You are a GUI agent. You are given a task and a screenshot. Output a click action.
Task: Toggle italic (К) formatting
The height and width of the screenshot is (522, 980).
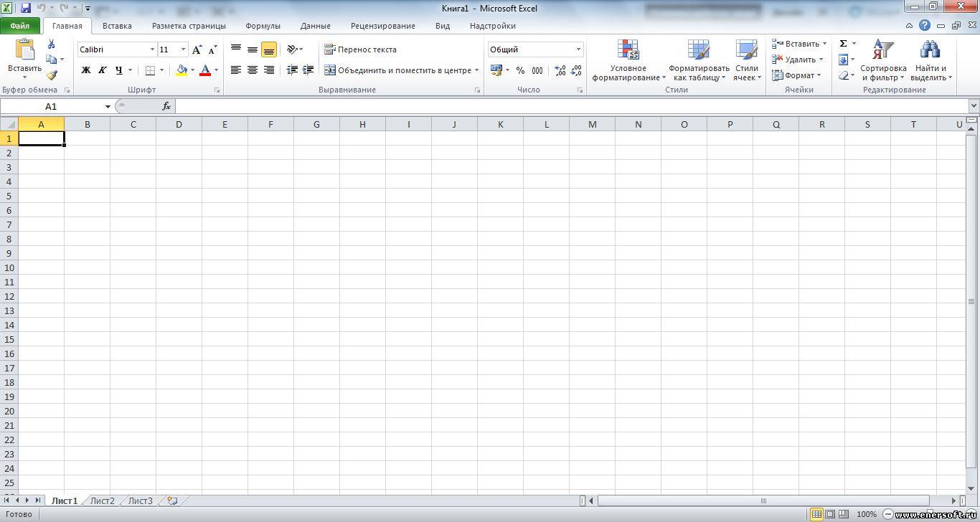click(x=102, y=70)
